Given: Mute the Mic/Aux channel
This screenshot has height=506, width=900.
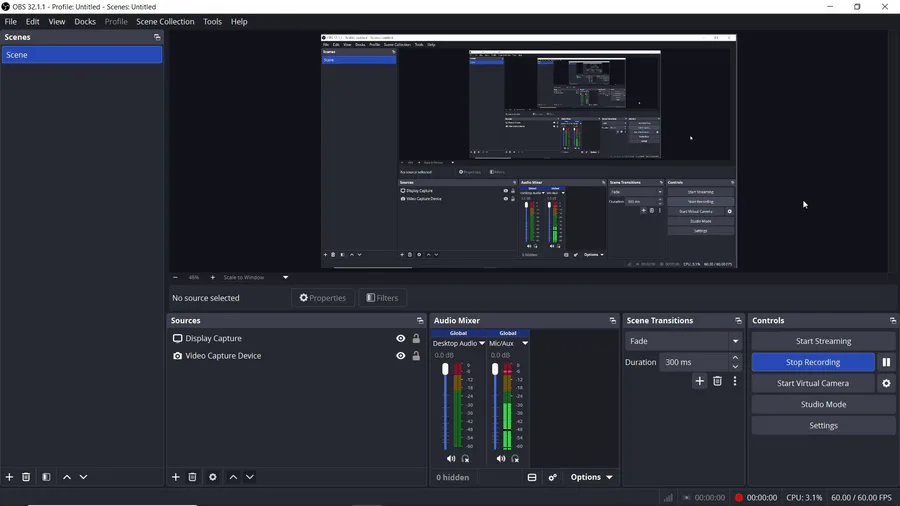Looking at the screenshot, I should click(501, 458).
